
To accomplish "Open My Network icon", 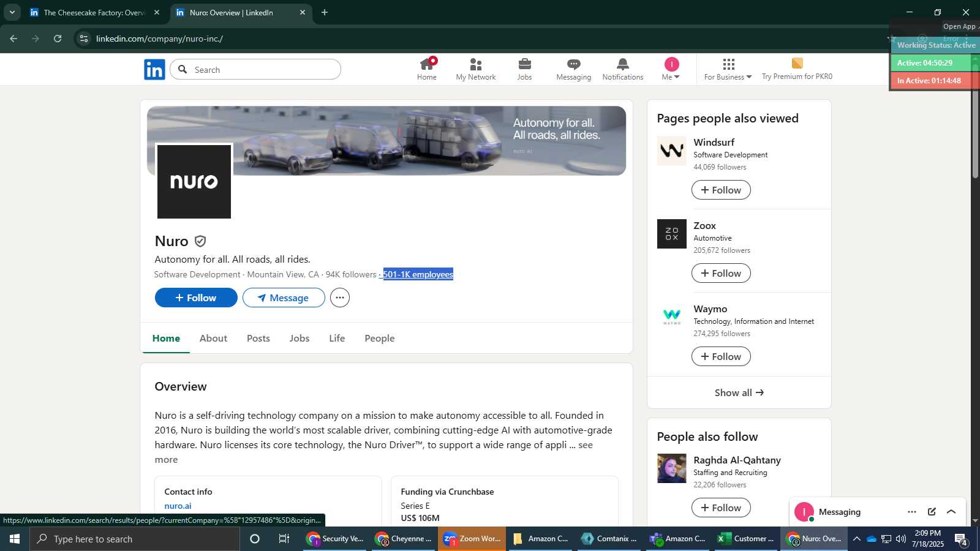I will click(476, 69).
